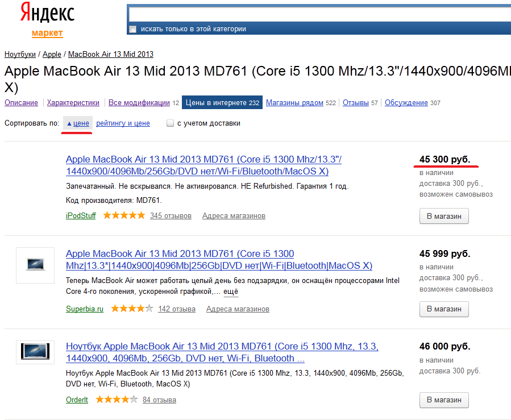The width and height of the screenshot is (511, 420).
Task: Open 84 отзыва for OrderIt
Action: [x=159, y=400]
